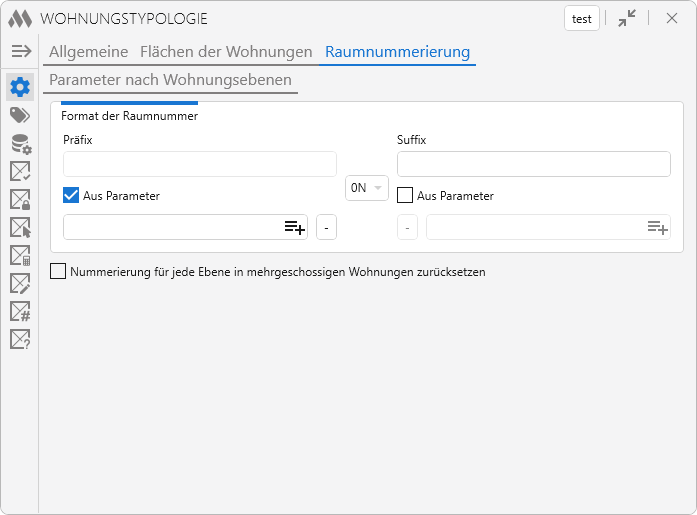This screenshot has width=697, height=515.
Task: Toggle 'Nummerierung für jede Ebene' reset checkbox
Action: 58,271
